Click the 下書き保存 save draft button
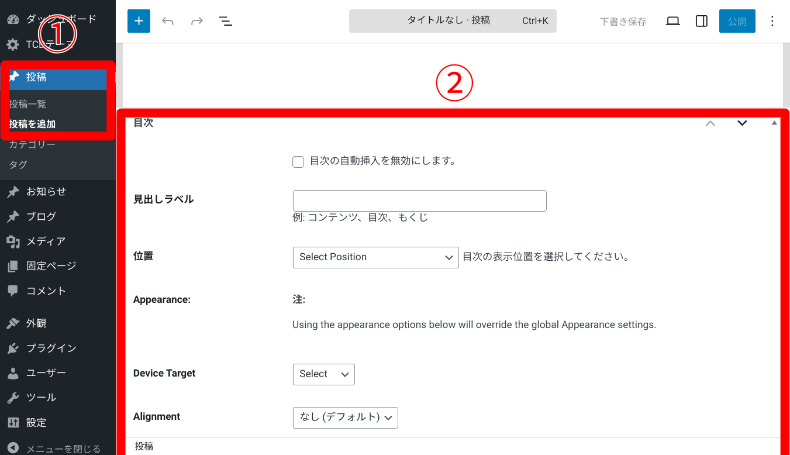Image resolution: width=790 pixels, height=455 pixels. click(x=623, y=22)
